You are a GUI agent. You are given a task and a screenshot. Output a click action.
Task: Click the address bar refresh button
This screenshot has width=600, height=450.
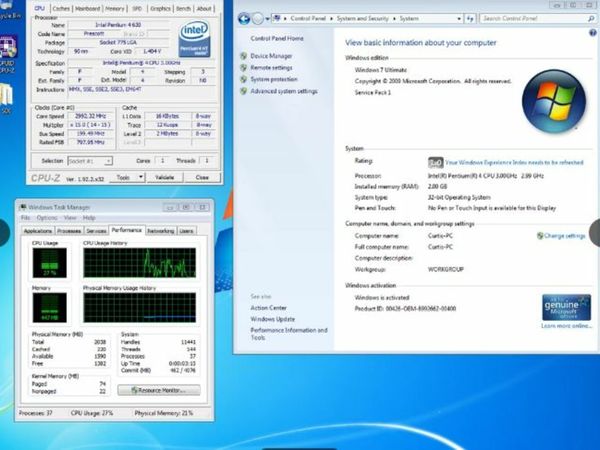[x=470, y=18]
